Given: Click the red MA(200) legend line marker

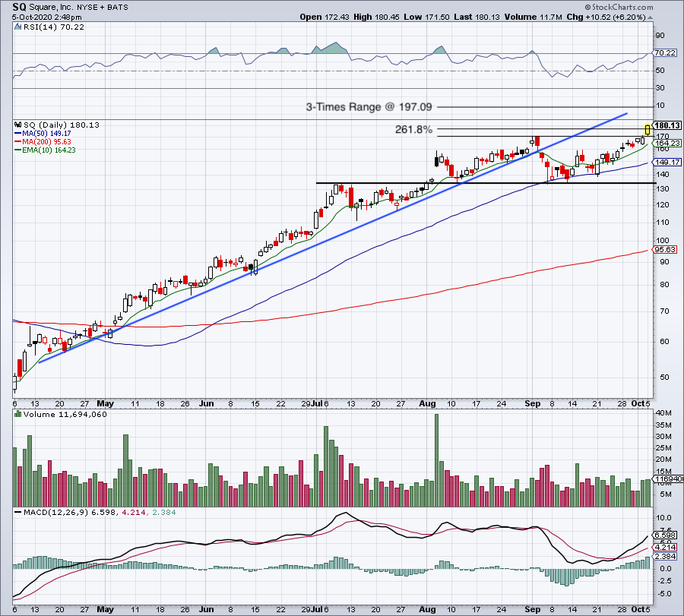Looking at the screenshot, I should coord(18,142).
